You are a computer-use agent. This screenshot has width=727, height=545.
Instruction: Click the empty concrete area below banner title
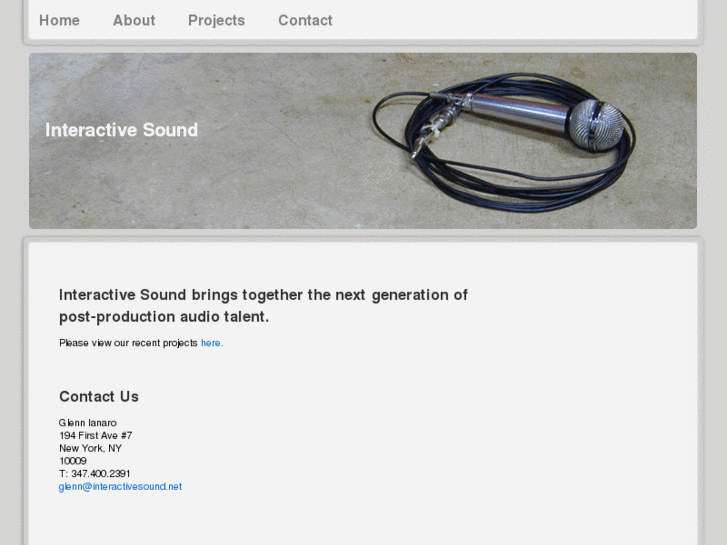tap(150, 190)
